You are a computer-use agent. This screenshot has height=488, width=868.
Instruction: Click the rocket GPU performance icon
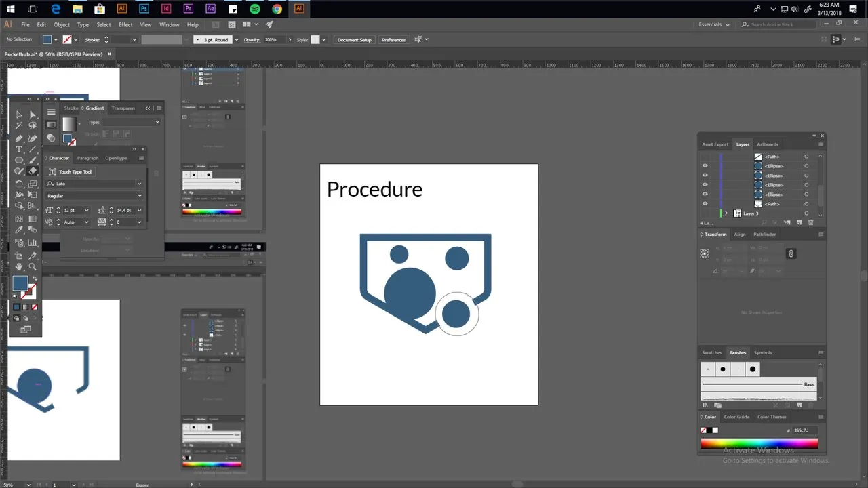(269, 24)
